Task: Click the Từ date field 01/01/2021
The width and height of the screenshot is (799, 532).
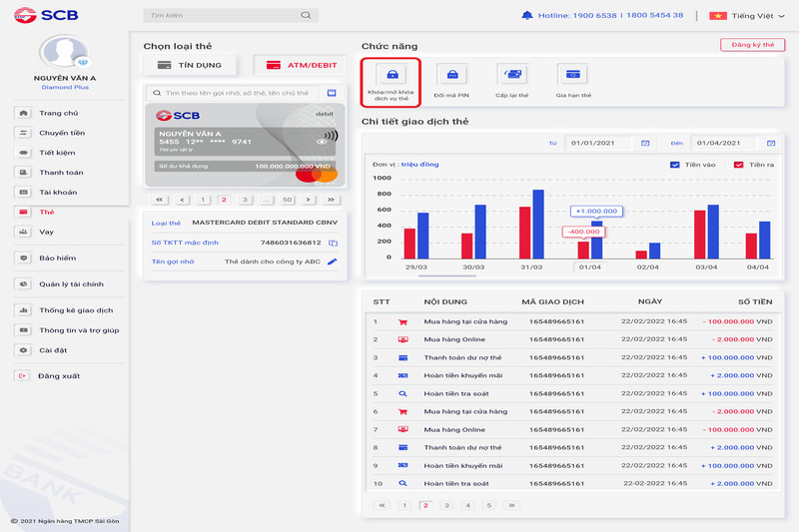Action: tap(597, 143)
